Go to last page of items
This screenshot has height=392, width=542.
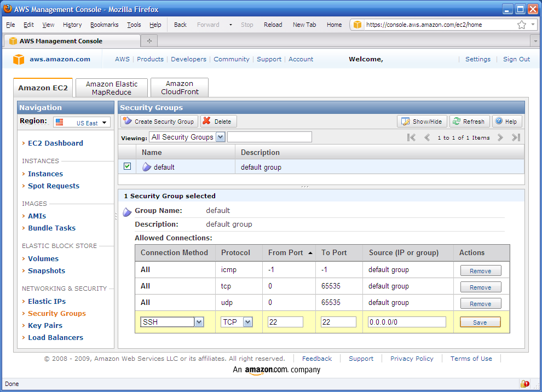coord(516,137)
